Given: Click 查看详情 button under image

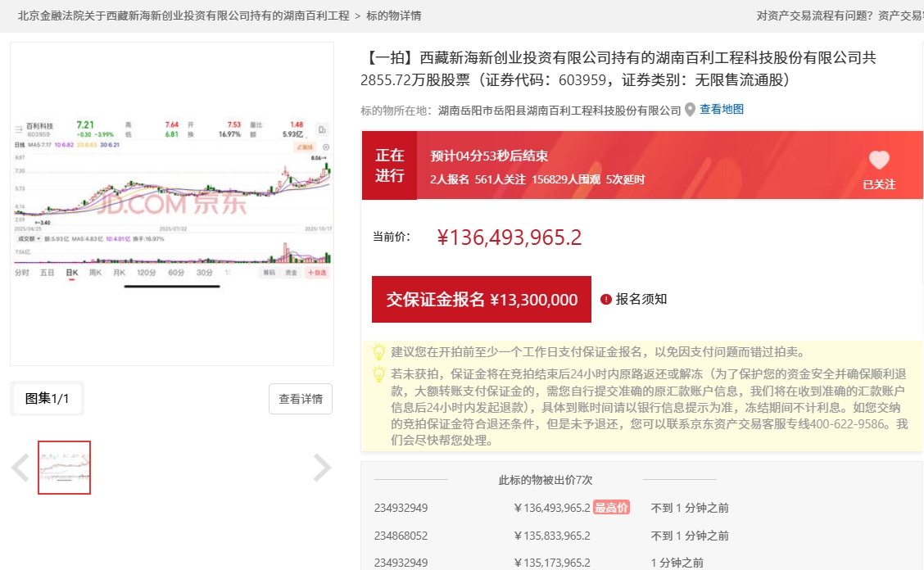Looking at the screenshot, I should (301, 399).
